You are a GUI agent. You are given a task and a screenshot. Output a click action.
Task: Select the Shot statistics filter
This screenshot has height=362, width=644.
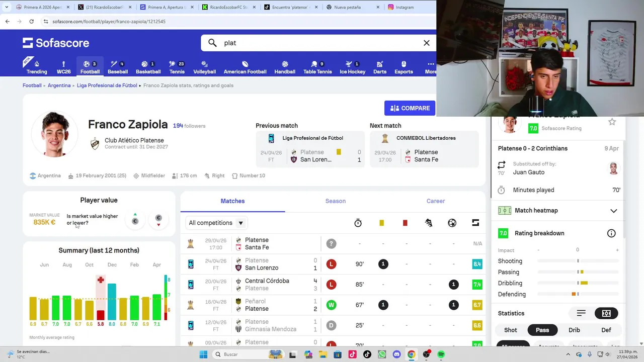click(x=511, y=330)
